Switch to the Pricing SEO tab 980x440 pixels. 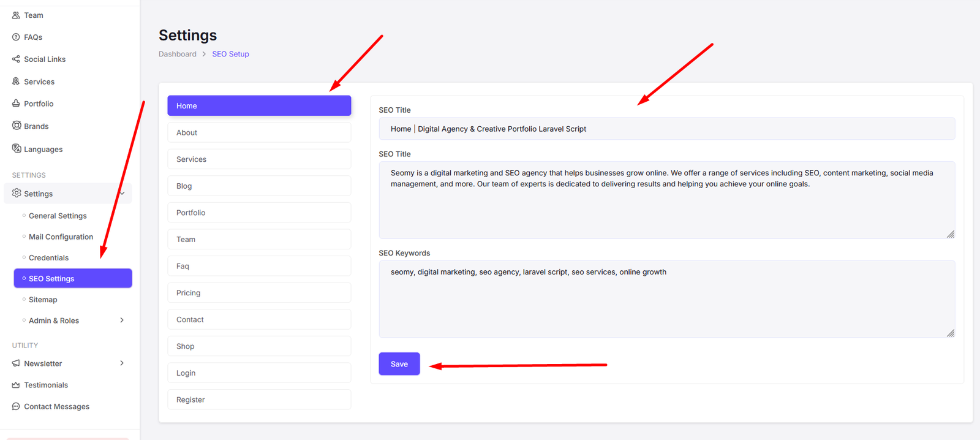click(259, 293)
